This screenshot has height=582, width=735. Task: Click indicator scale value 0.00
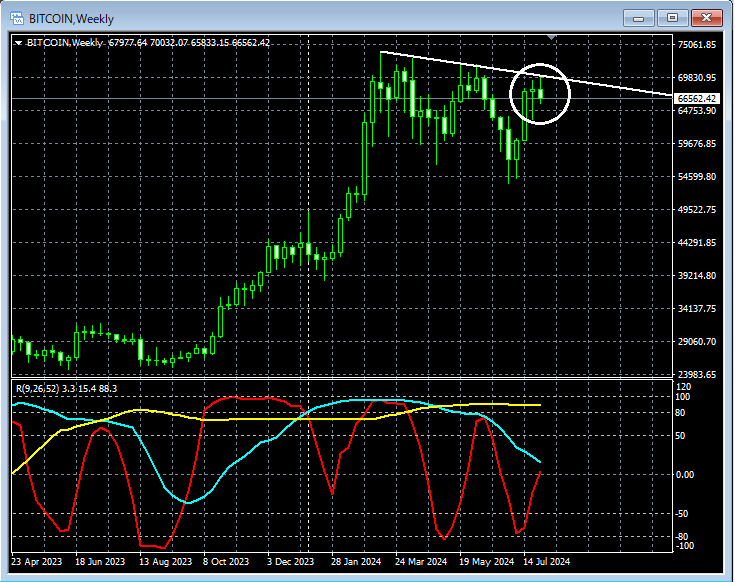(x=685, y=475)
